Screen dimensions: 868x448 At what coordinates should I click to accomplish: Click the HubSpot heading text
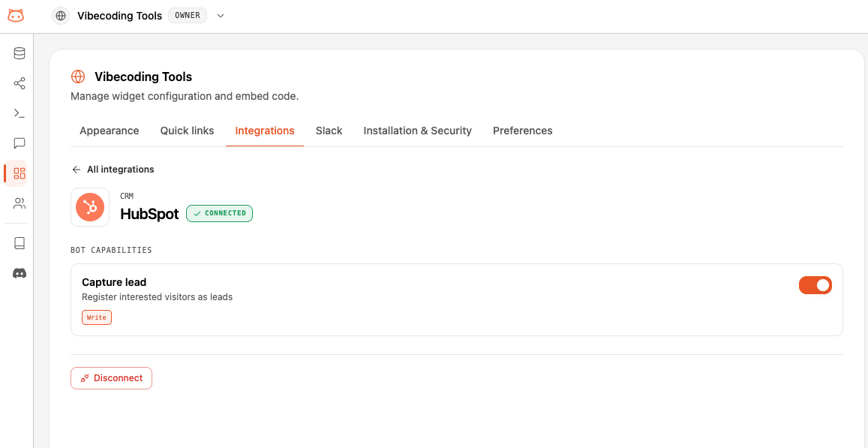pyautogui.click(x=149, y=214)
